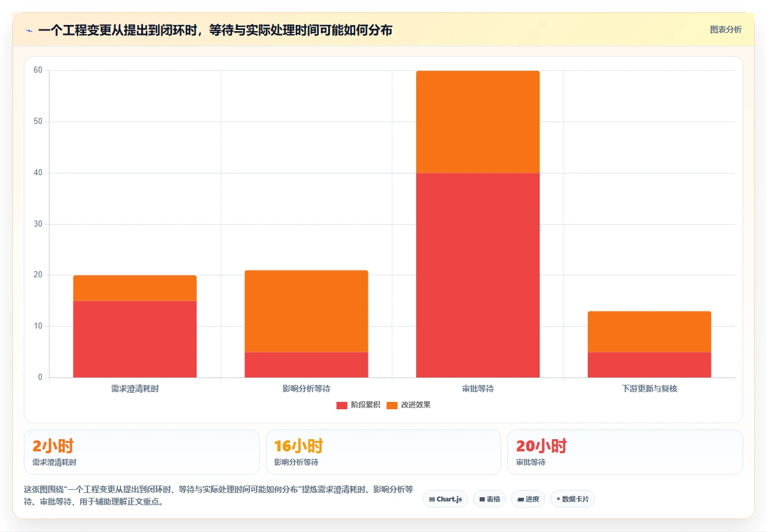Select the orange 需求澄清耗时 bar segment
Viewport: 767px width, 532px height.
135,288
